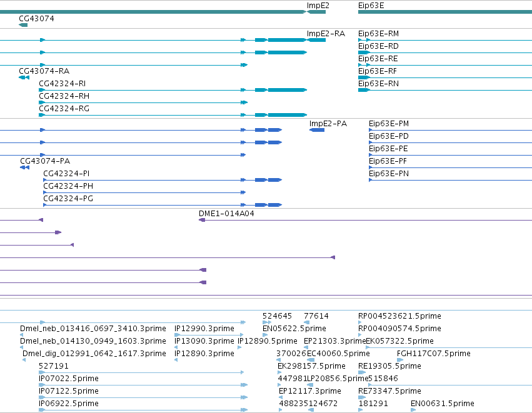Select the 515846 feature label
Image resolution: width=532 pixels, height=413 pixels.
(x=383, y=379)
